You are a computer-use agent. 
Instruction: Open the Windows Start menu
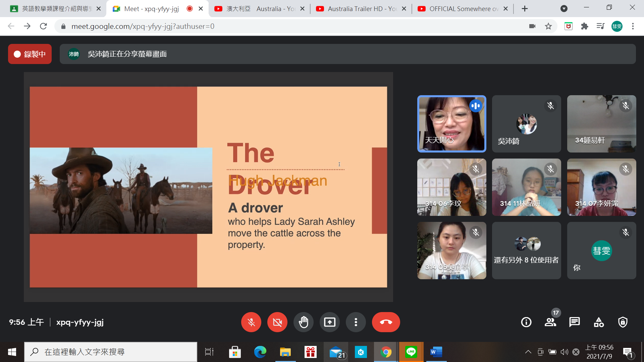12,352
